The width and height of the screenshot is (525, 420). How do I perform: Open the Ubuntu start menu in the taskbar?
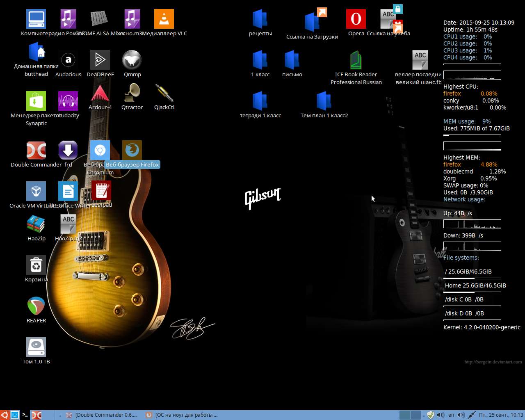[x=4, y=415]
